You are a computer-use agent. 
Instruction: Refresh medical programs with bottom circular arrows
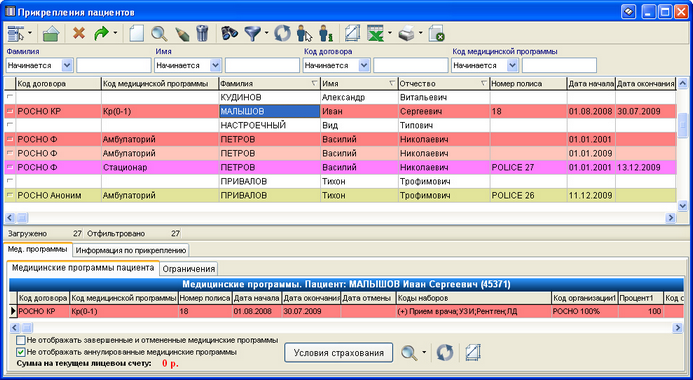445,353
